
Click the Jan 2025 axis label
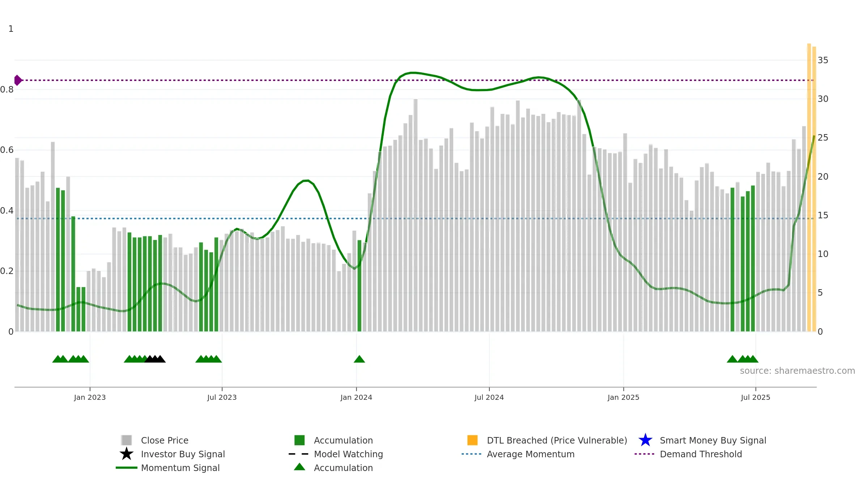pyautogui.click(x=624, y=397)
